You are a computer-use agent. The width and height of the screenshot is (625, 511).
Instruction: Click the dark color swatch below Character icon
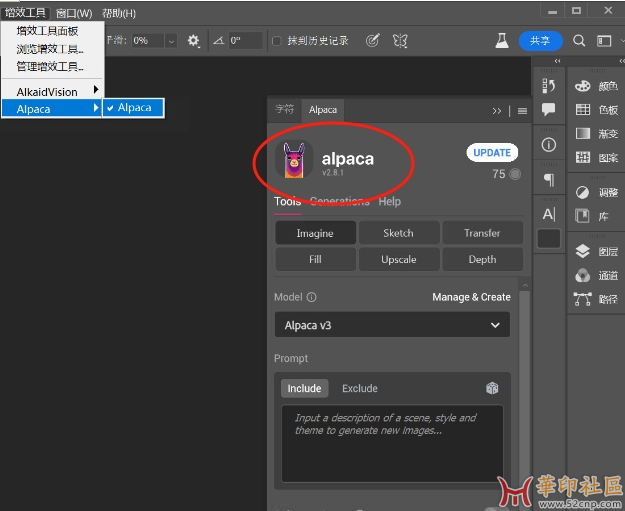click(x=549, y=239)
